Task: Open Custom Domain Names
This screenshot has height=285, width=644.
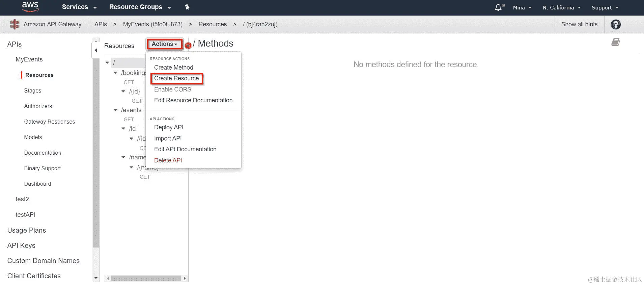Action: (44, 261)
